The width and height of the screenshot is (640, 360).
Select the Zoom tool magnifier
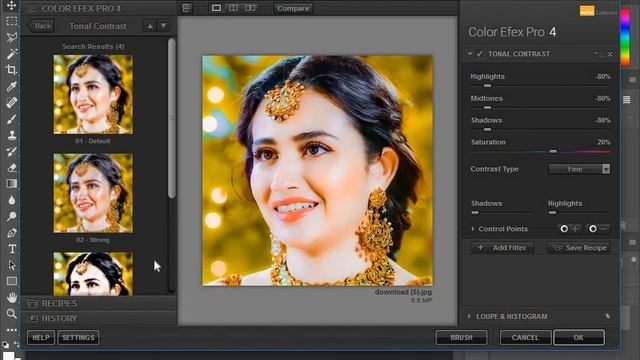(x=11, y=313)
